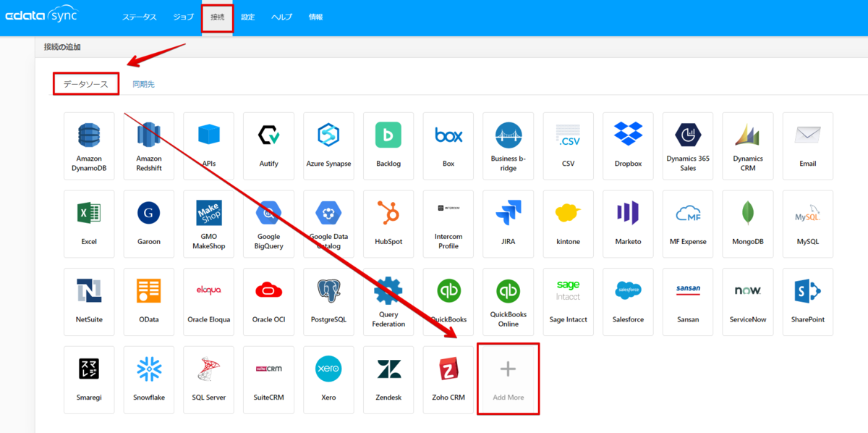Image resolution: width=868 pixels, height=433 pixels.
Task: Choose the GMO MakeShop connector
Action: point(209,224)
